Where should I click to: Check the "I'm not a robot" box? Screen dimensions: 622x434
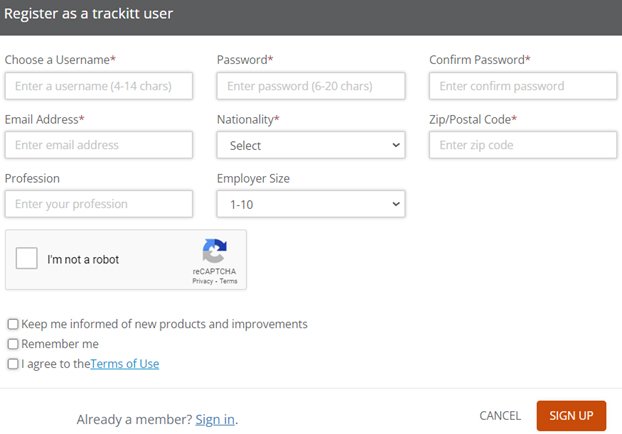(x=28, y=259)
